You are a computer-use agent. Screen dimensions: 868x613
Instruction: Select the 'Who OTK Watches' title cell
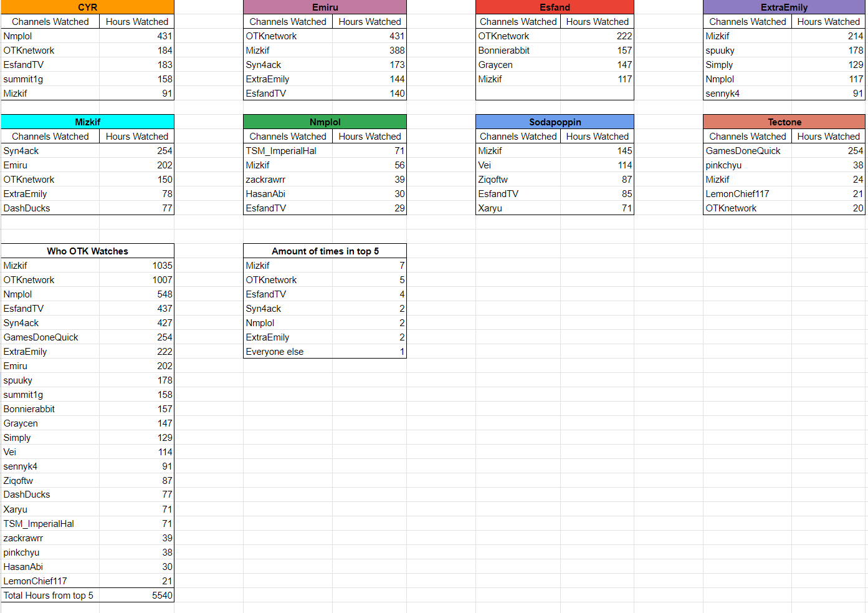click(87, 251)
